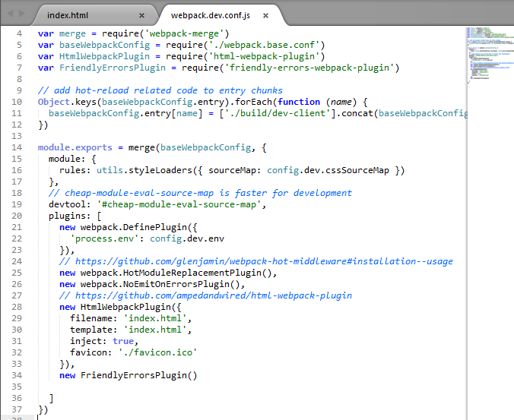Close the index.html tab
514x420 pixels.
click(x=141, y=15)
